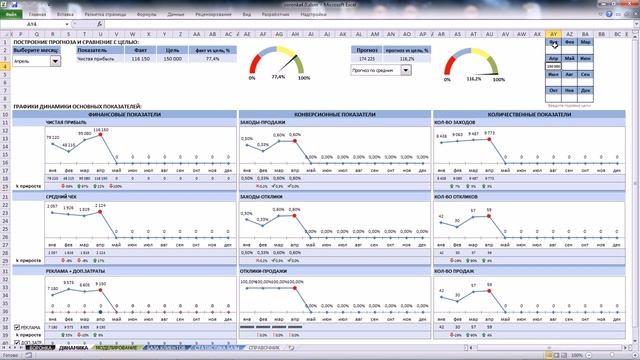Click the zoom slider in status bar
The width and height of the screenshot is (640, 360).
(611, 356)
